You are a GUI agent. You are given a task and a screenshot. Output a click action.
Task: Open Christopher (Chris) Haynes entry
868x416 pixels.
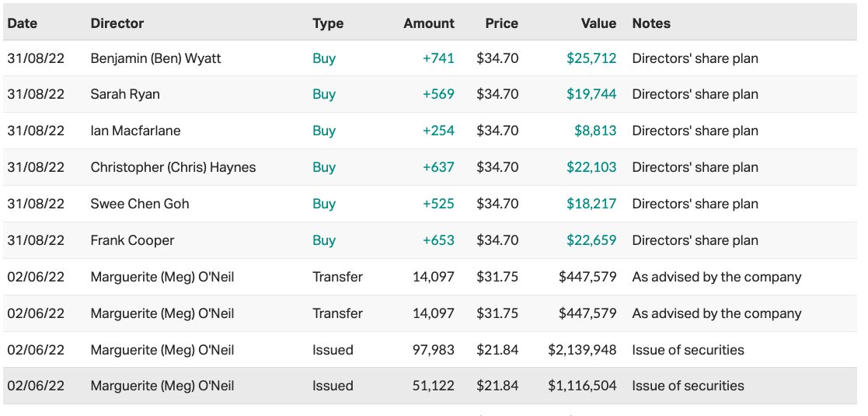tap(173, 167)
